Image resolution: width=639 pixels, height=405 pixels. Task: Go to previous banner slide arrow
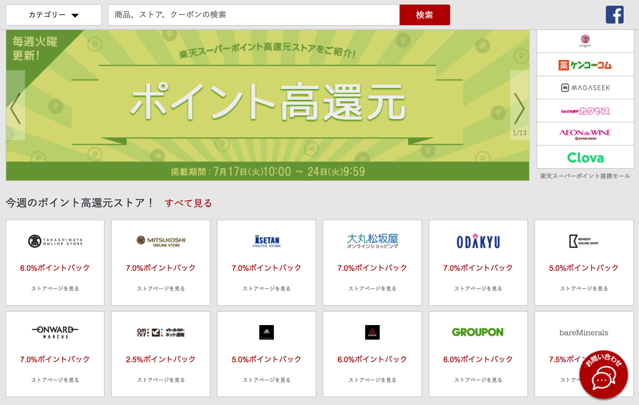pyautogui.click(x=15, y=105)
